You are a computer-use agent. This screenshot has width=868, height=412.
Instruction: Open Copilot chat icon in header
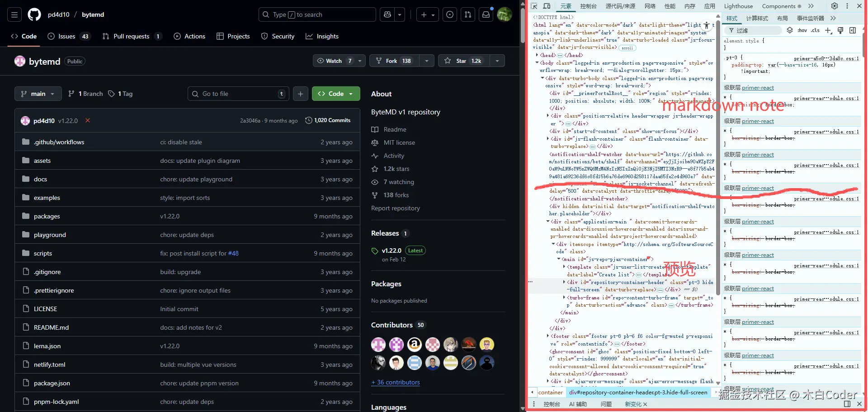click(x=387, y=14)
